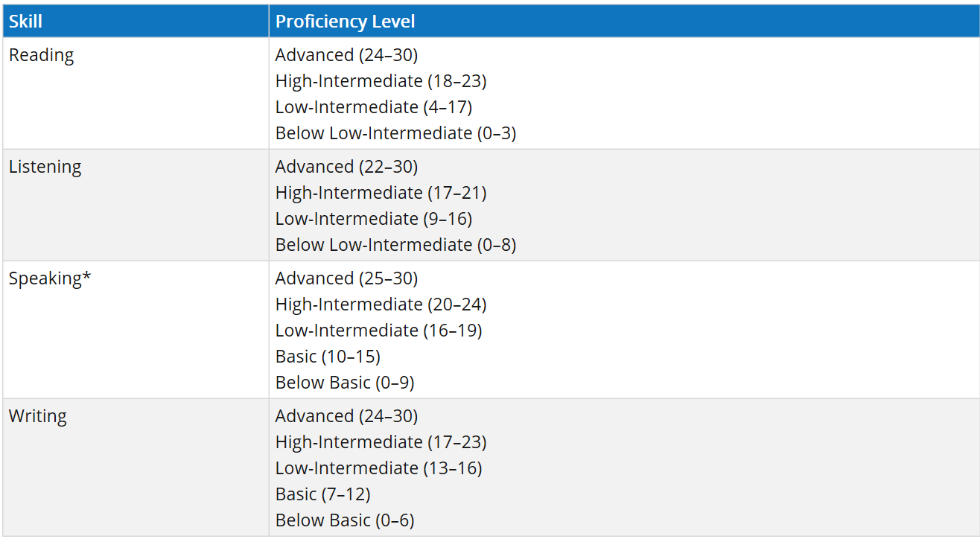Click Below Basic (0–9) entry
This screenshot has width=980, height=539.
[345, 383]
